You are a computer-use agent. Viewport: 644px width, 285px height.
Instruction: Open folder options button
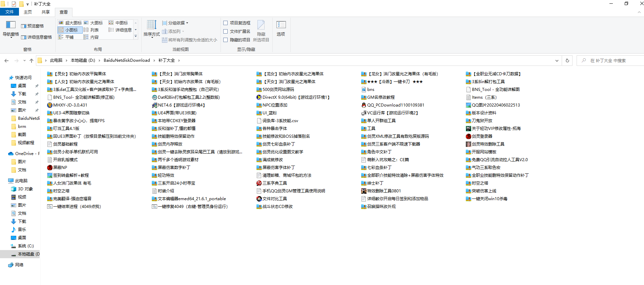[281, 29]
